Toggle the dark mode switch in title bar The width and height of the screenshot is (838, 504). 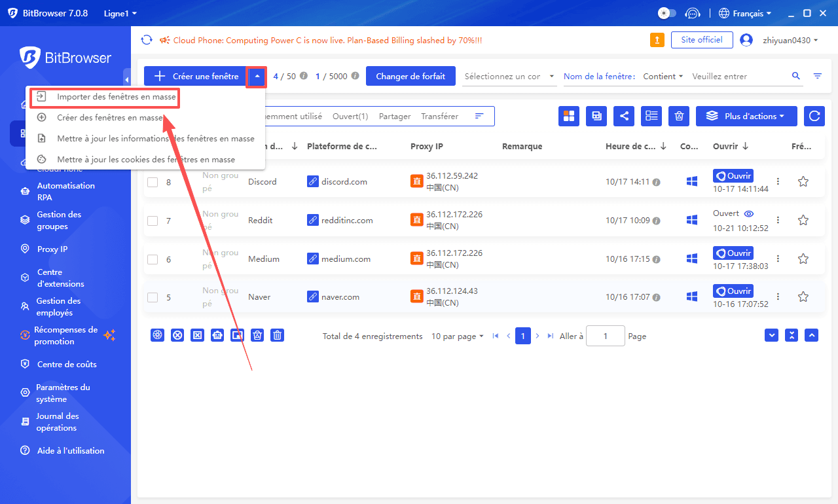(x=666, y=12)
